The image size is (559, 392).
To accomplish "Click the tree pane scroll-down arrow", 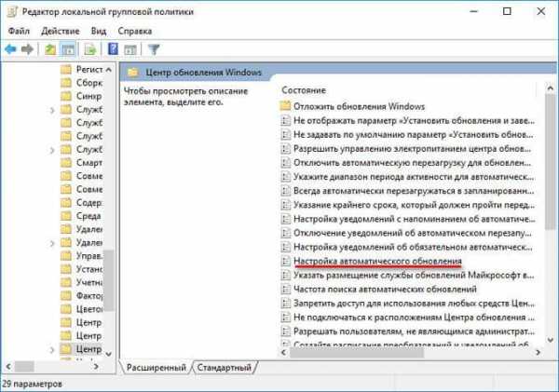I will click(x=109, y=354).
